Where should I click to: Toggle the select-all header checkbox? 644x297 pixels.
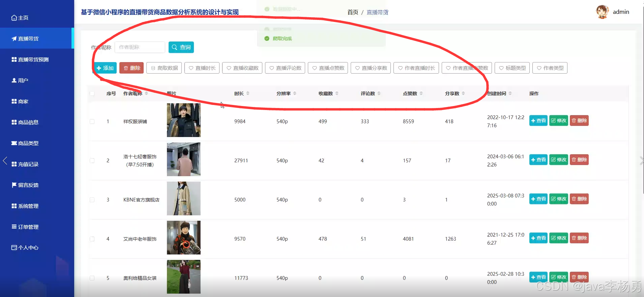click(x=92, y=93)
